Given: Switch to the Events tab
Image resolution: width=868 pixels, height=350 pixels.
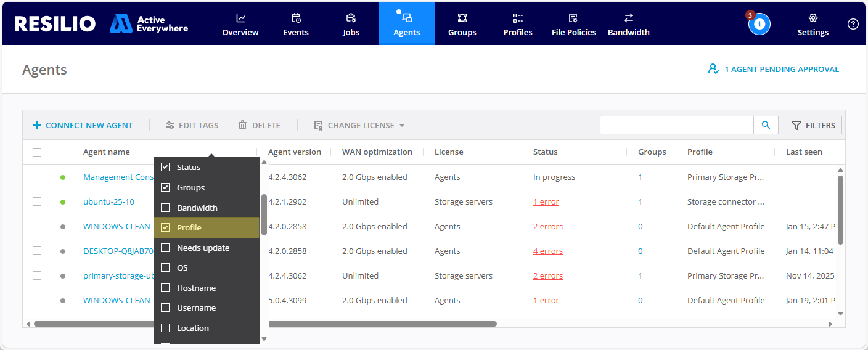Looking at the screenshot, I should 295,24.
